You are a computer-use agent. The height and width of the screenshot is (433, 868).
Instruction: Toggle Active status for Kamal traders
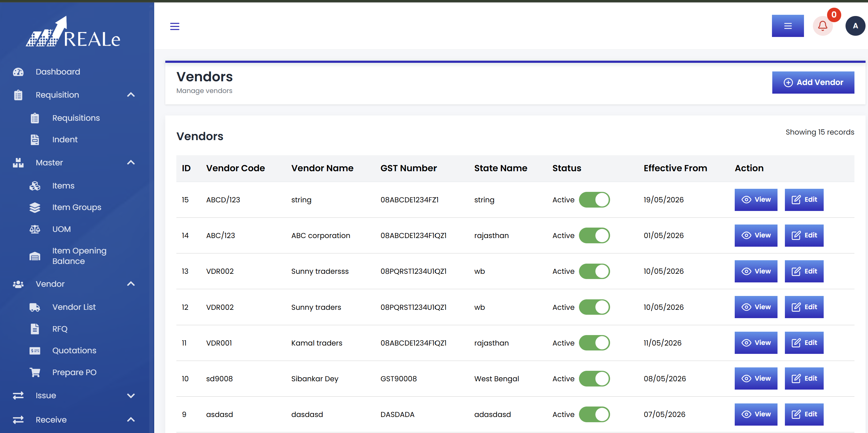(x=594, y=343)
